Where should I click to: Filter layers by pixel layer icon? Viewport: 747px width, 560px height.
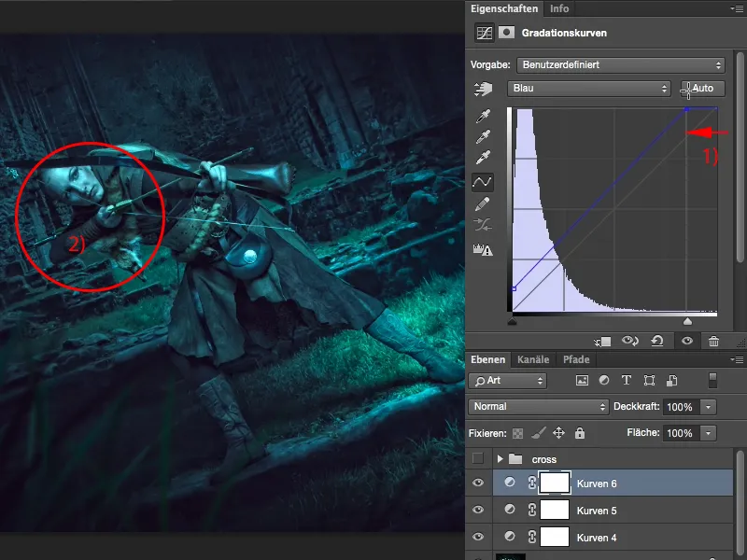[582, 381]
